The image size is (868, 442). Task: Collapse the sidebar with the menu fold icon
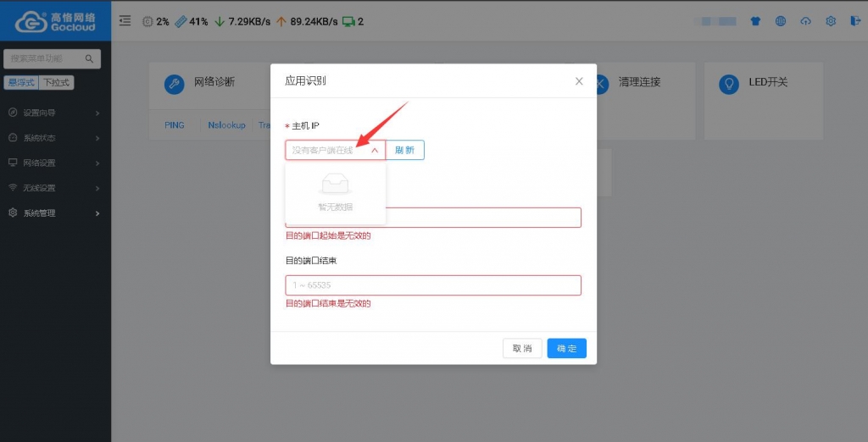[x=125, y=21]
